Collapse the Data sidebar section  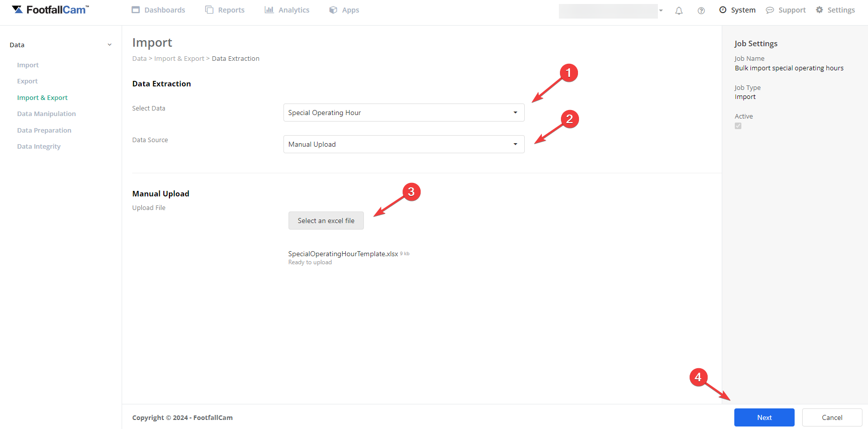110,45
